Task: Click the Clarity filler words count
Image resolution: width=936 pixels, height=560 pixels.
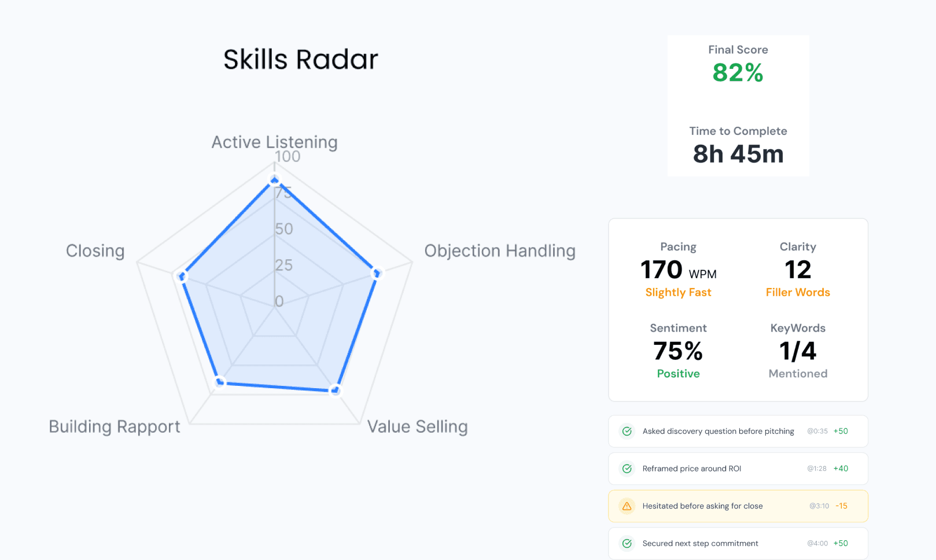Action: coord(798,270)
